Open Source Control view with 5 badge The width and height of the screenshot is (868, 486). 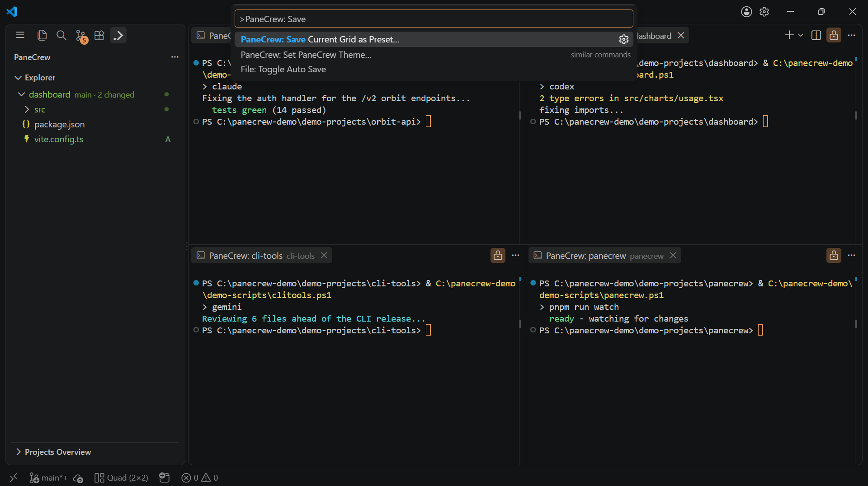[x=81, y=36]
